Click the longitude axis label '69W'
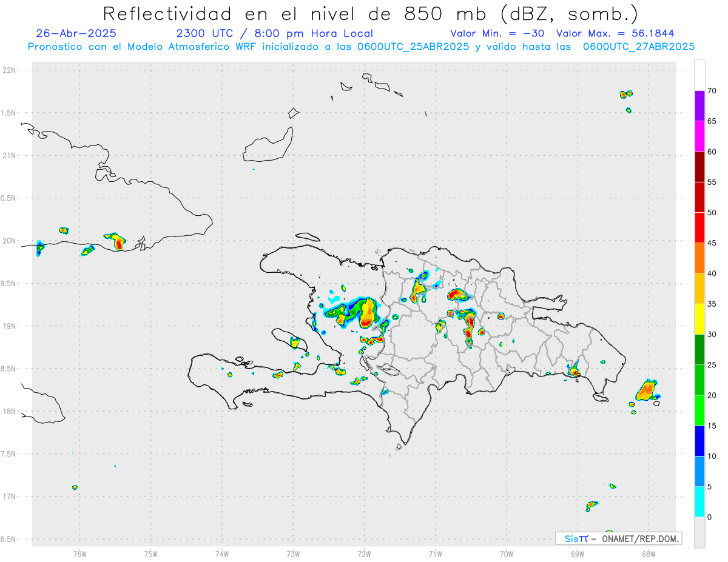728x562 pixels. click(578, 554)
